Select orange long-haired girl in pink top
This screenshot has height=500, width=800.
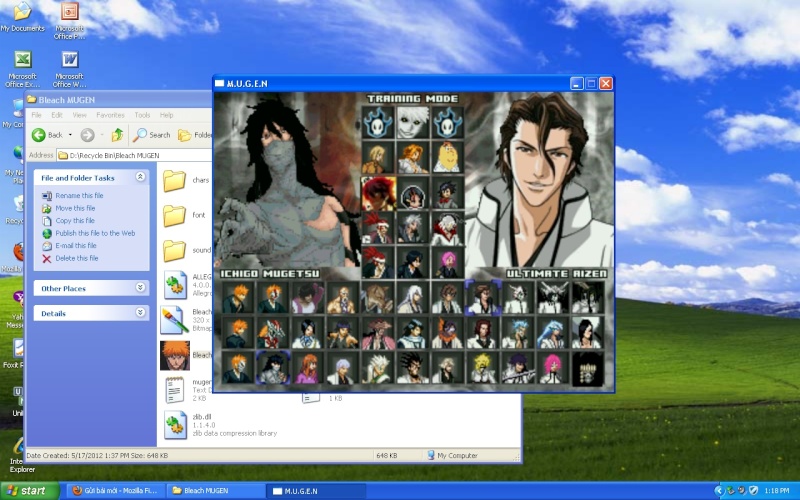pos(308,368)
